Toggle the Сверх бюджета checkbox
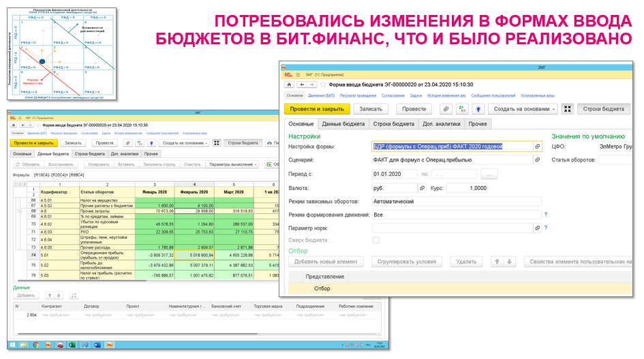The width and height of the screenshot is (644, 359). click(x=375, y=240)
